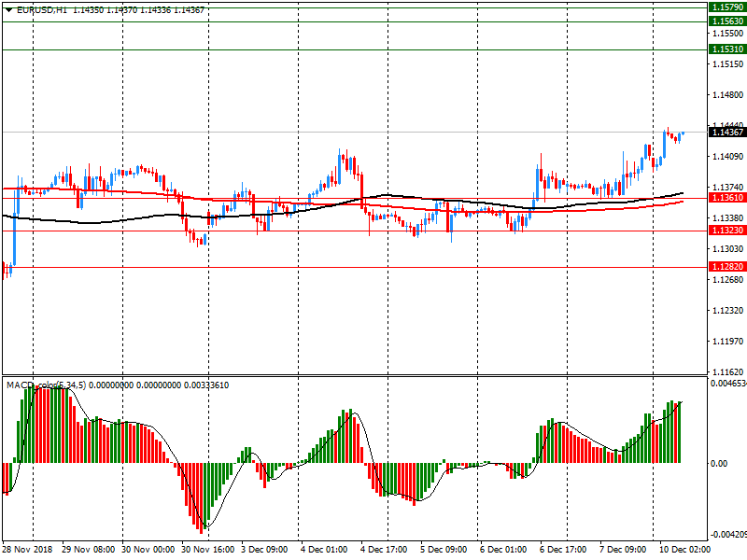Click the red 1.12820 price level label

coord(726,267)
